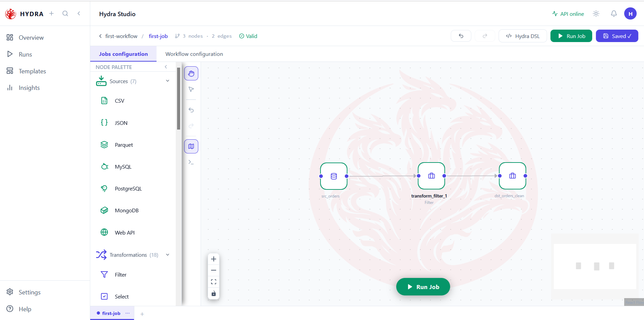Screen dimensions: 644x320
Task: Select the transform_filter_1 node
Action: tap(431, 176)
